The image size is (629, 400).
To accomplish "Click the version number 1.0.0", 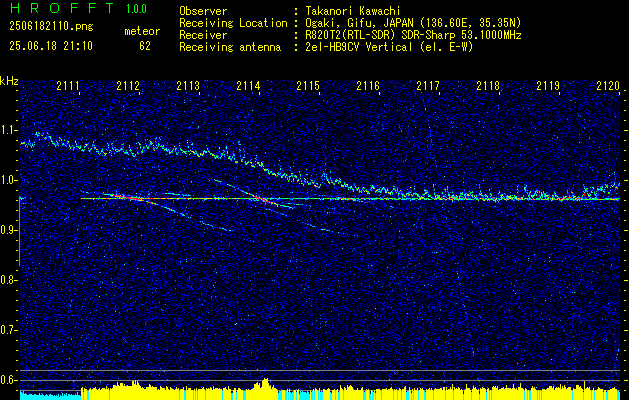I will tap(136, 9).
